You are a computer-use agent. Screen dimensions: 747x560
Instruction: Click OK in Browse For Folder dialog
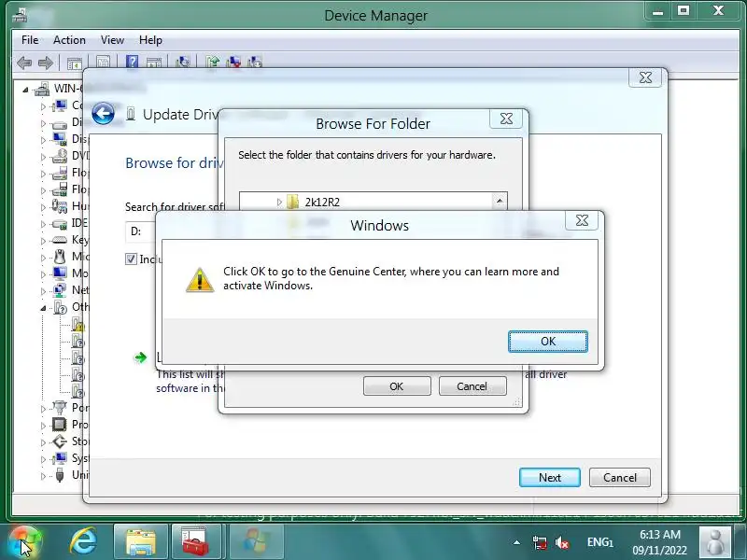coord(397,386)
